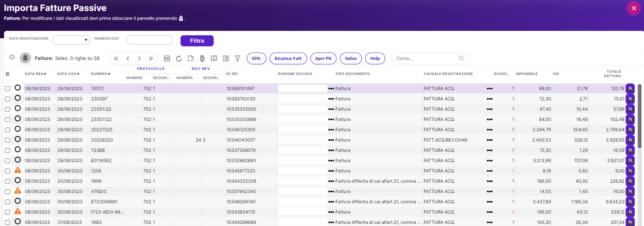Open the document icon for invoice E723069881

pyautogui.click(x=630, y=202)
